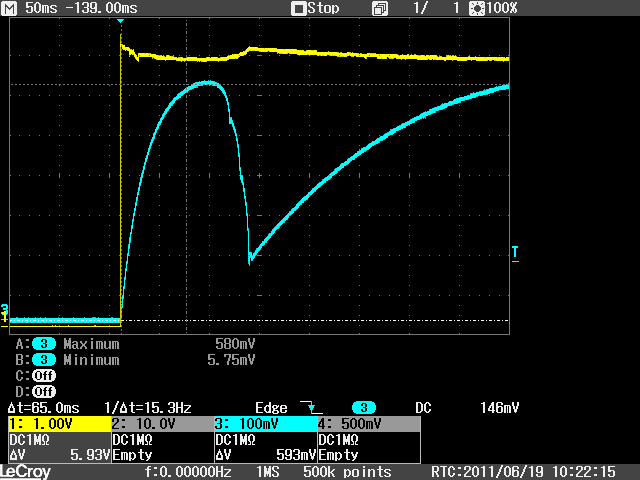The image size is (640, 480).
Task: Click the sequence segments icon
Action: point(380,9)
